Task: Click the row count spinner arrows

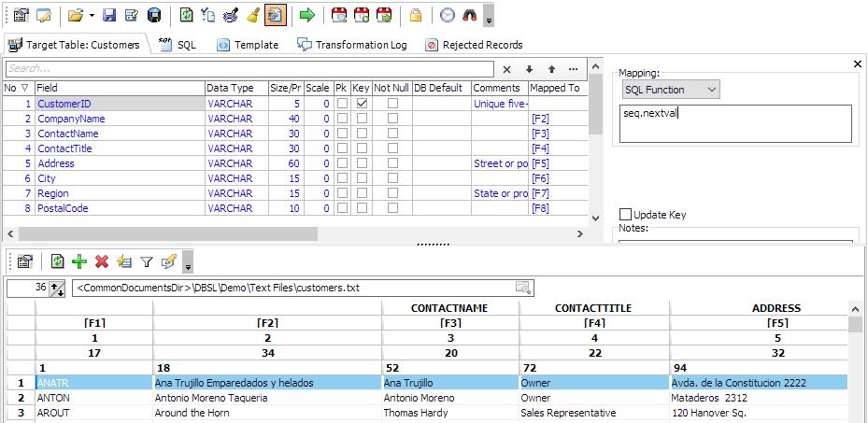Action: (x=57, y=288)
